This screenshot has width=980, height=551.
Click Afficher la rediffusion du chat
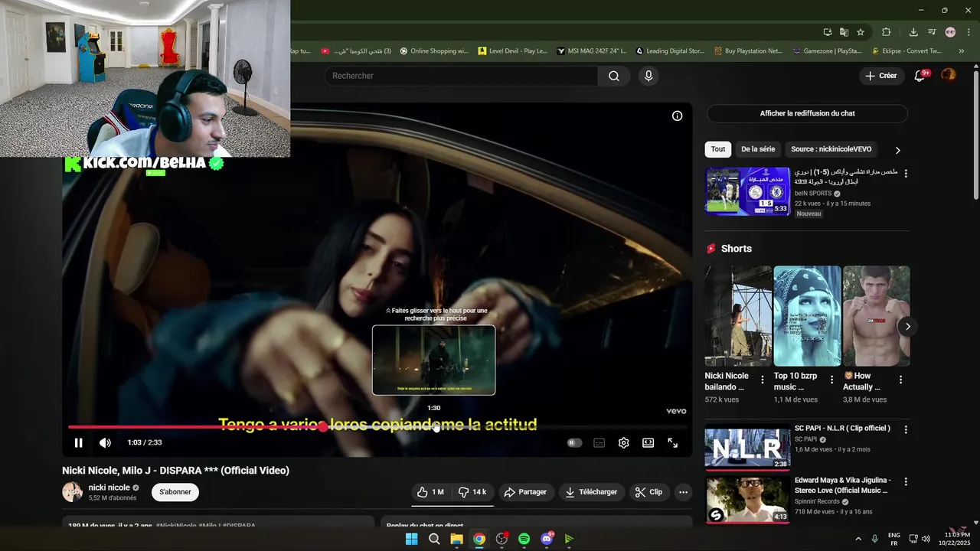(807, 113)
